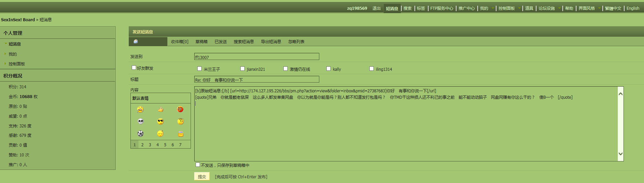The image size is (644, 183).
Task: Enable save to drafts only checkbox
Action: [x=198, y=164]
